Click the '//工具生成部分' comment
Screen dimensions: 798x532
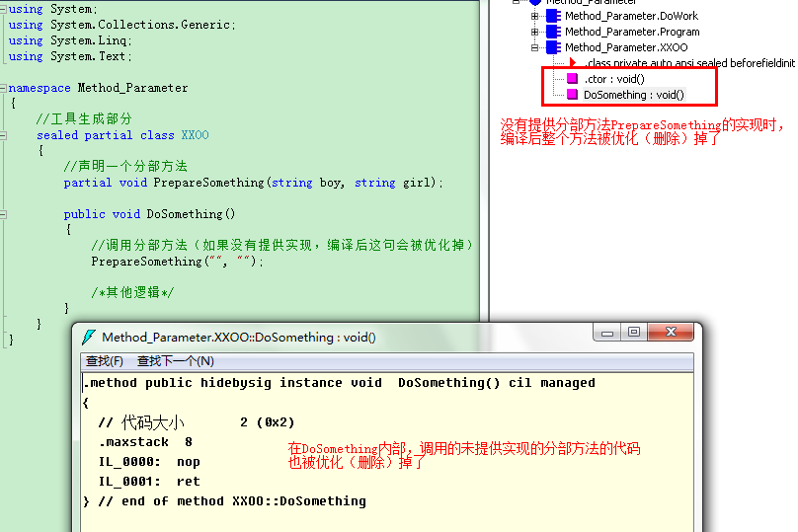(84, 119)
